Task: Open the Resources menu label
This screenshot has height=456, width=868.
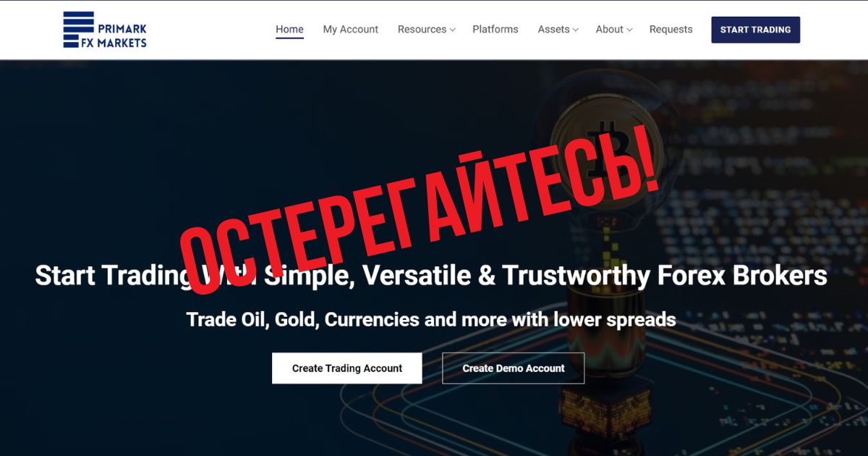Action: pyautogui.click(x=422, y=30)
